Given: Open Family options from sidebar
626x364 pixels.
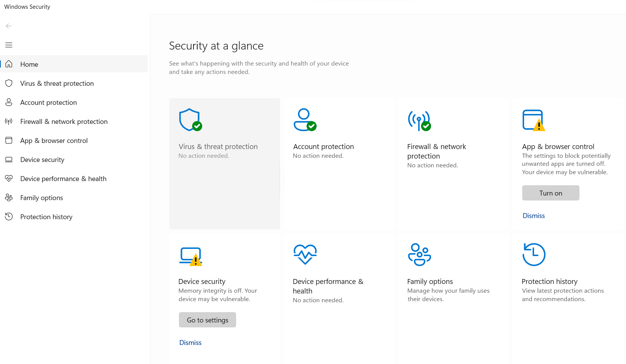Looking at the screenshot, I should click(x=74, y=197).
